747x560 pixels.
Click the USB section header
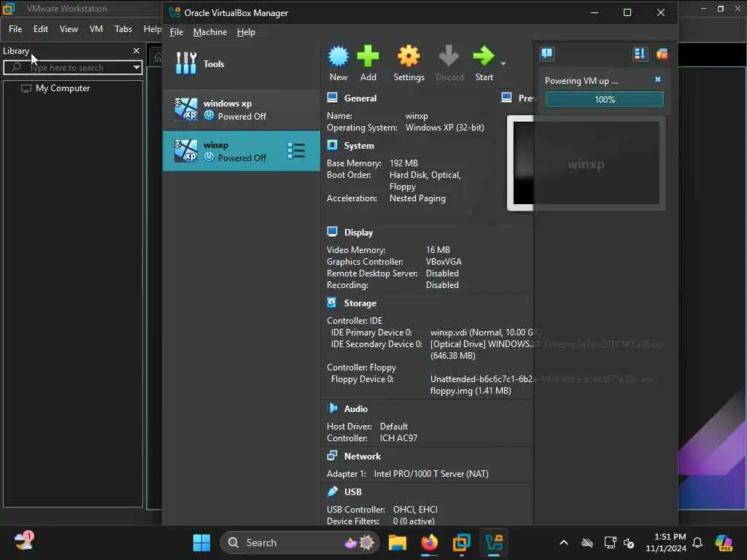pyautogui.click(x=352, y=492)
